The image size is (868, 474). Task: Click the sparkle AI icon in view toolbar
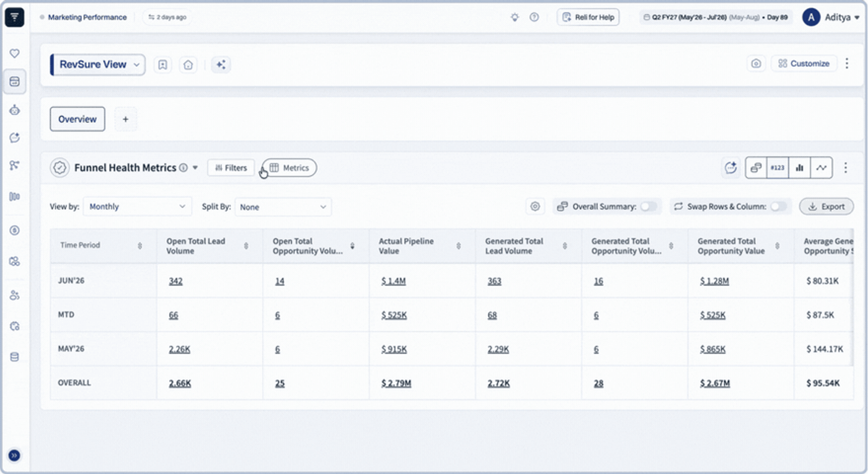221,65
